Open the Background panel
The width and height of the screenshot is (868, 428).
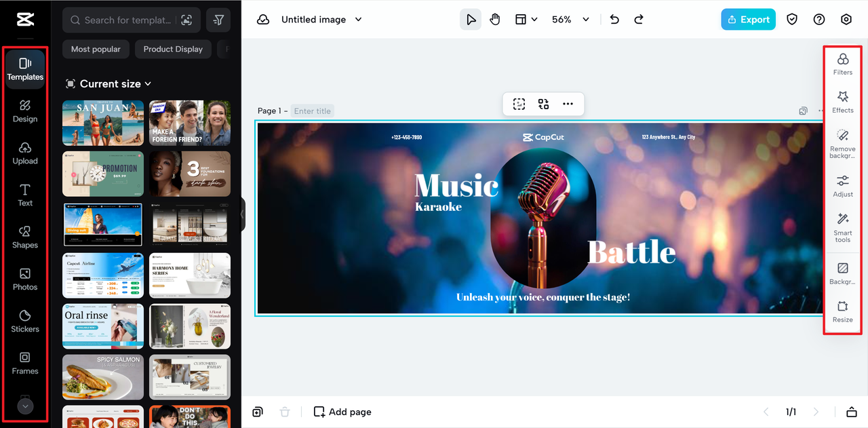coord(843,274)
